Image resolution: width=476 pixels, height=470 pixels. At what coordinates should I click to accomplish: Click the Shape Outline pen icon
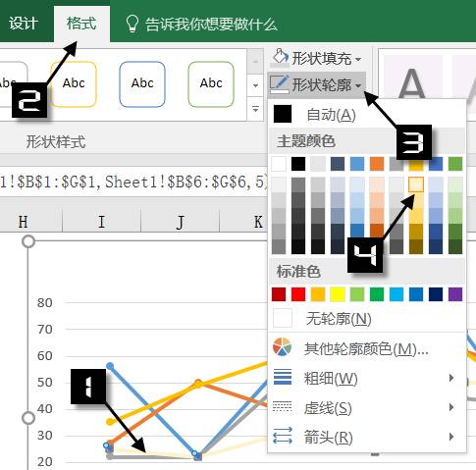tap(279, 83)
